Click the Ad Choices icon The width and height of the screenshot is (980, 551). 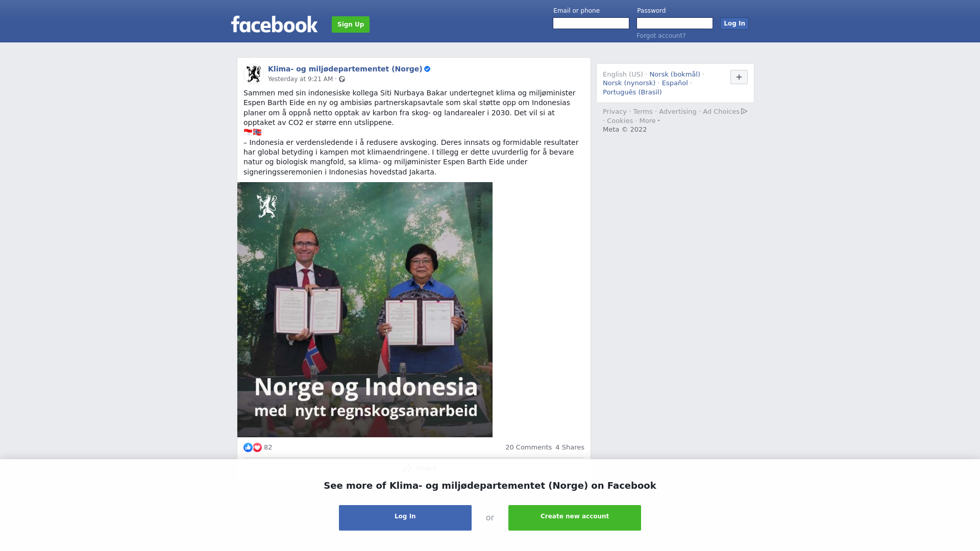pos(744,111)
